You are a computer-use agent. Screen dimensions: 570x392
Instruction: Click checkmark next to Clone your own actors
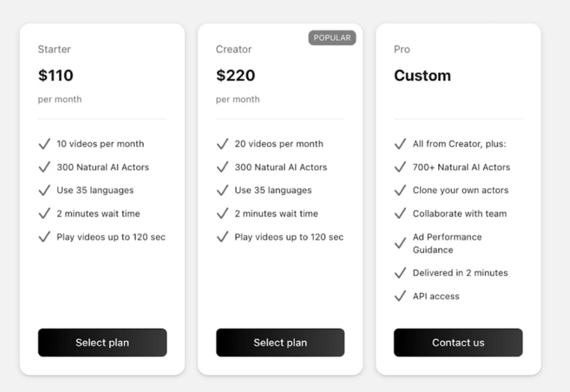[400, 190]
